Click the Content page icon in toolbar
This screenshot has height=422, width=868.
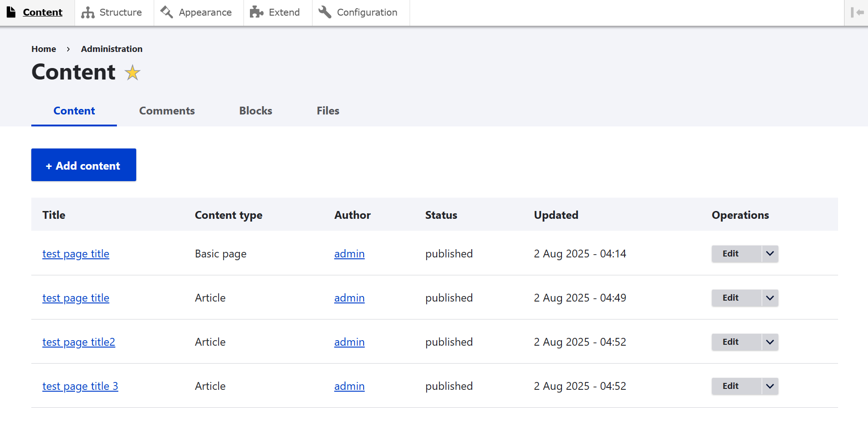pos(11,12)
